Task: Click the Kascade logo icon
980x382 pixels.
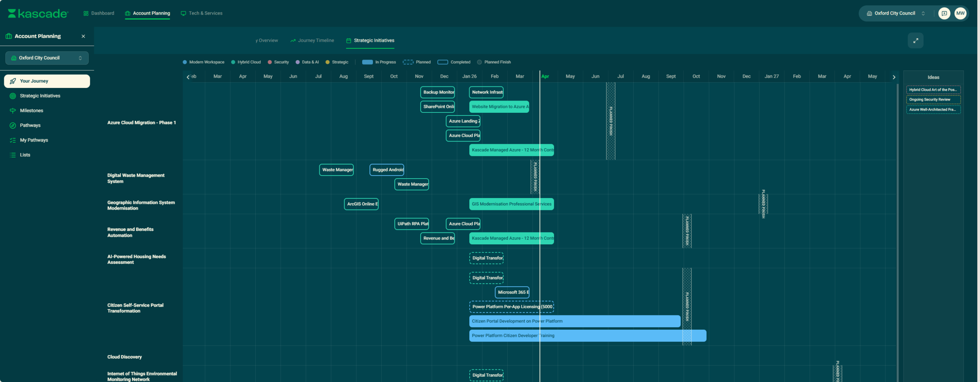Action: [x=12, y=13]
